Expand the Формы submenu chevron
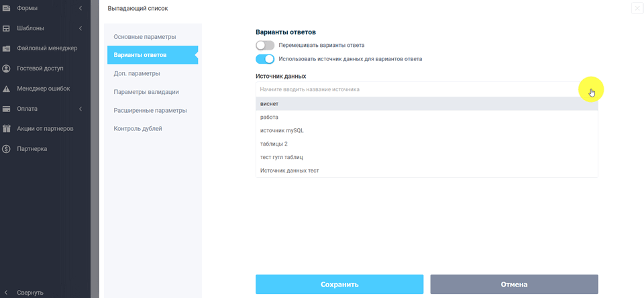 80,8
